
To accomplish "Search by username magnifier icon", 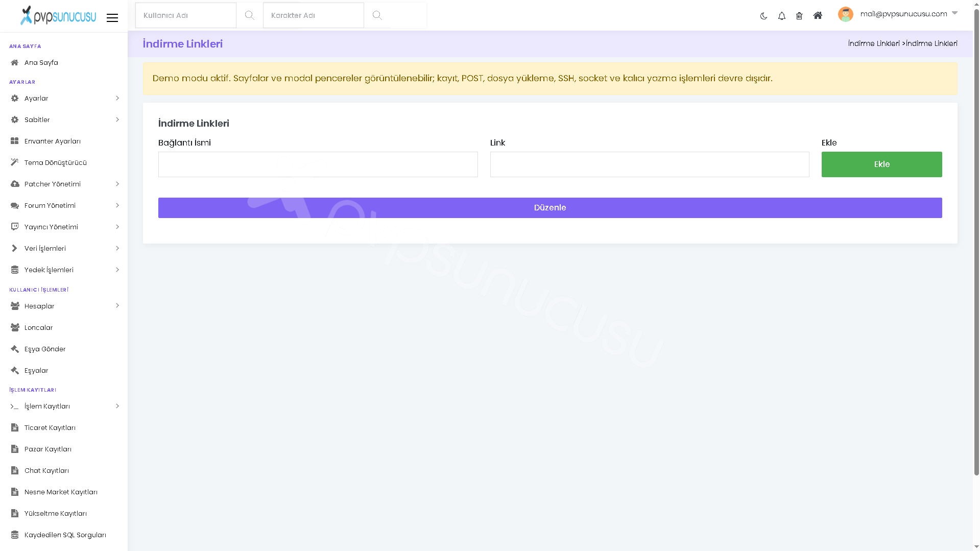I will (249, 15).
